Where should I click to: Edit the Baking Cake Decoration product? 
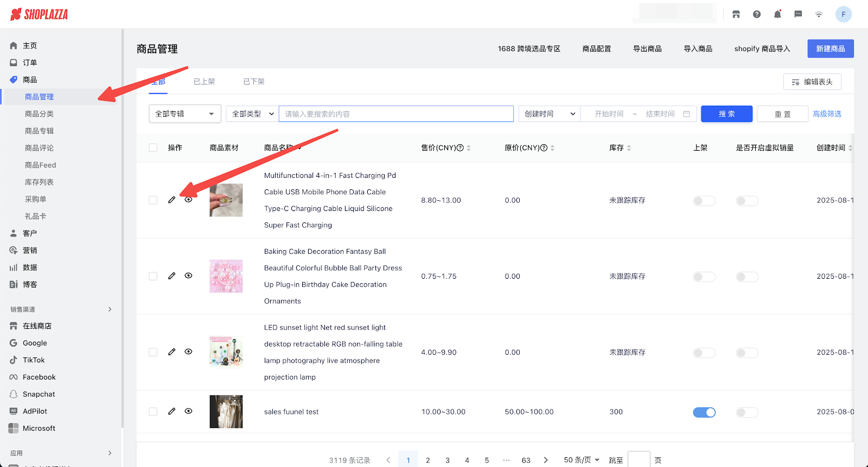171,276
